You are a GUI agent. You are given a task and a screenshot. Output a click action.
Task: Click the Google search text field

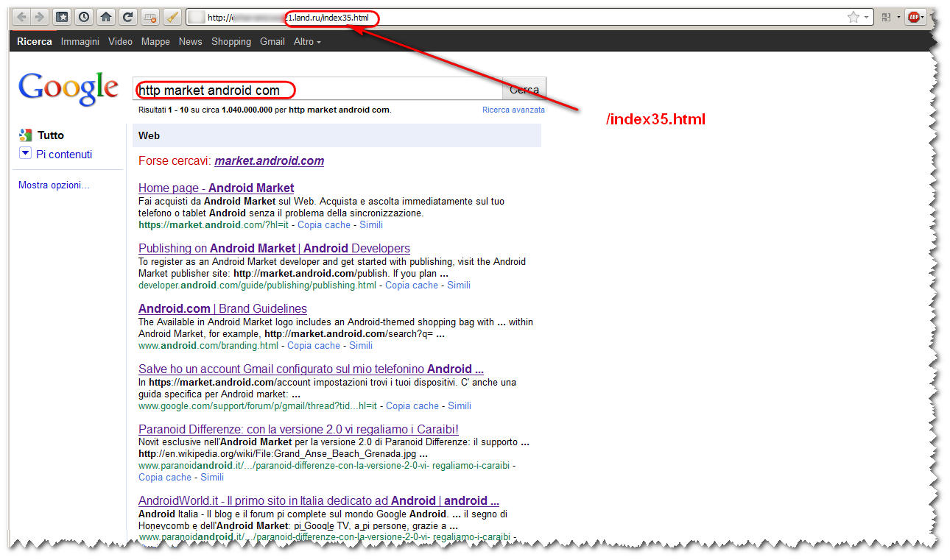click(317, 90)
